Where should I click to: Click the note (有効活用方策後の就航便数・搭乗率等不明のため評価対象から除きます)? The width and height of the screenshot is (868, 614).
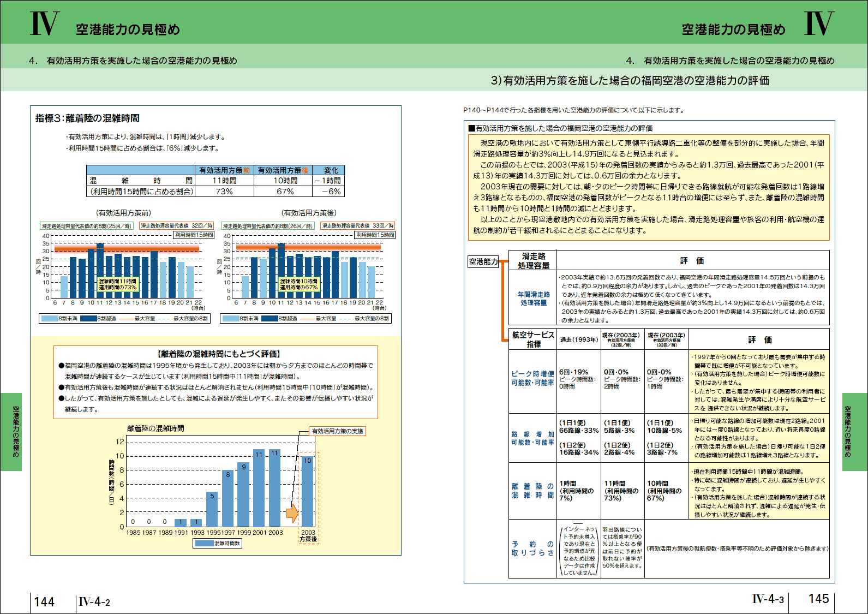click(x=737, y=549)
